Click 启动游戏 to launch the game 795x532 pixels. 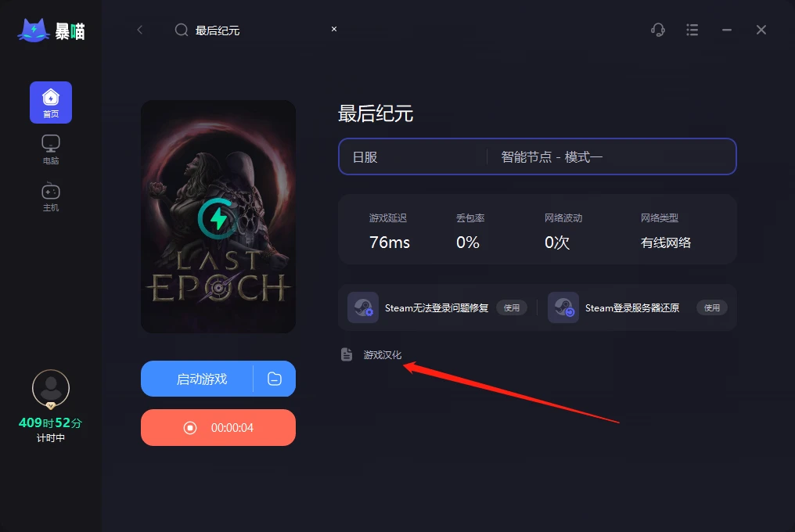coord(197,379)
